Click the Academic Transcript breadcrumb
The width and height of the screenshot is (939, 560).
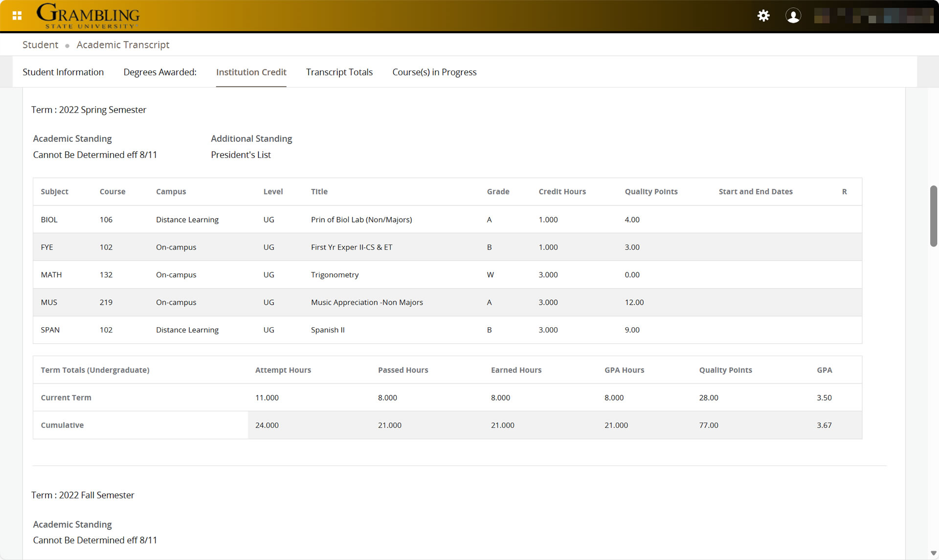pyautogui.click(x=123, y=45)
